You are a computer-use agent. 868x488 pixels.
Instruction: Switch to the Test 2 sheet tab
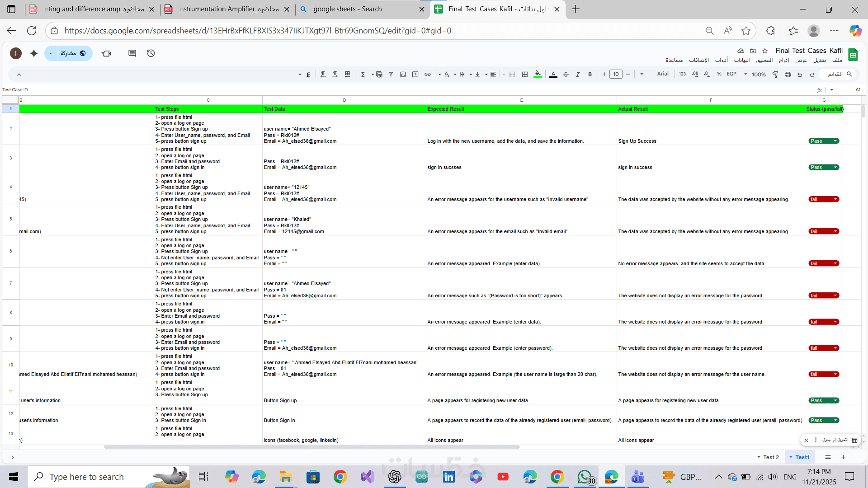(770, 457)
